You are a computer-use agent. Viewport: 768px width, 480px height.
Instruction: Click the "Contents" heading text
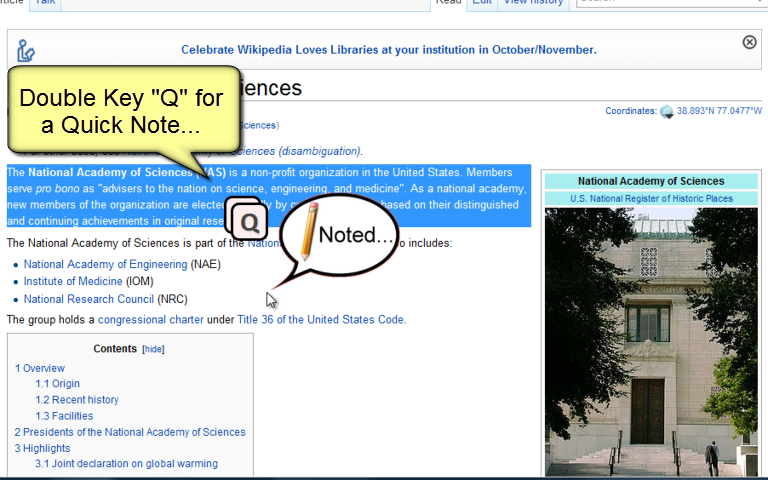click(x=115, y=349)
